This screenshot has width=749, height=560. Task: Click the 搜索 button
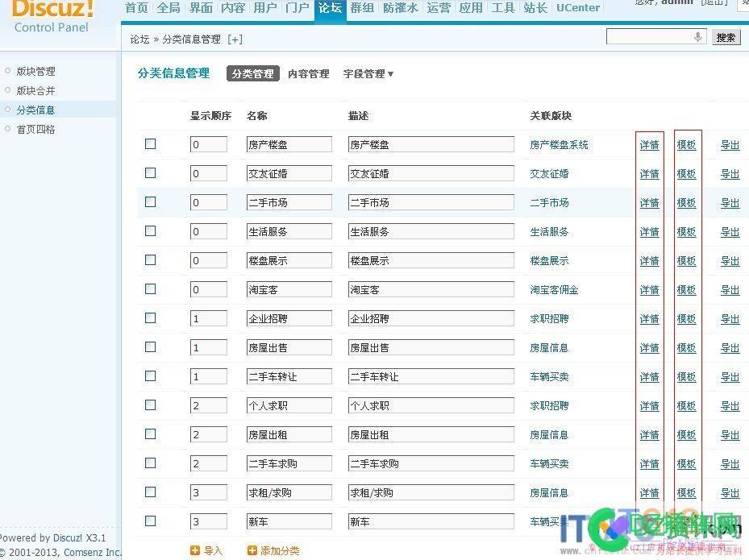(726, 37)
